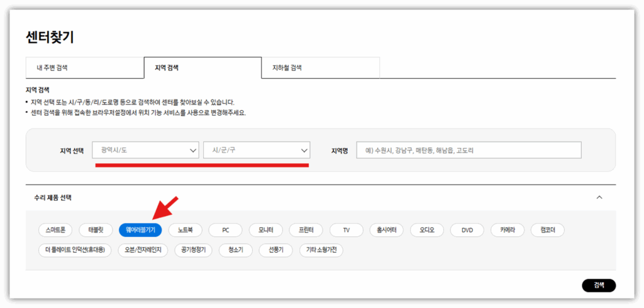Open the 지하철 검색 tab
This screenshot has height=308, width=644.
coord(320,67)
